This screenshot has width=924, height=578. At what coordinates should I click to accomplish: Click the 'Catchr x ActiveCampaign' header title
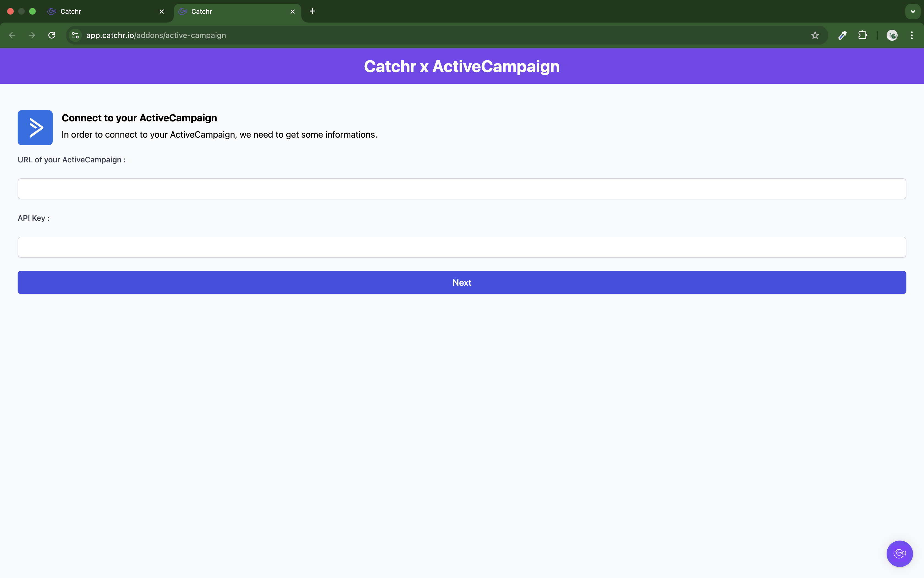(462, 66)
